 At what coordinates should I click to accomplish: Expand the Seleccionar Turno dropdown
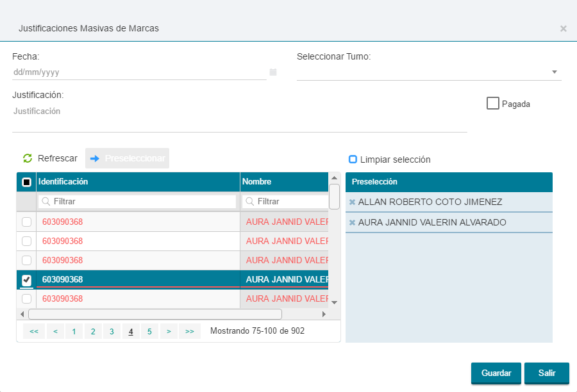(554, 72)
